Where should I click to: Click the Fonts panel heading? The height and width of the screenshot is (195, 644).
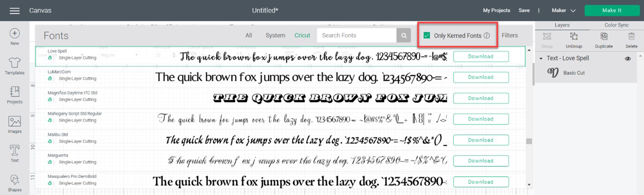pyautogui.click(x=56, y=36)
